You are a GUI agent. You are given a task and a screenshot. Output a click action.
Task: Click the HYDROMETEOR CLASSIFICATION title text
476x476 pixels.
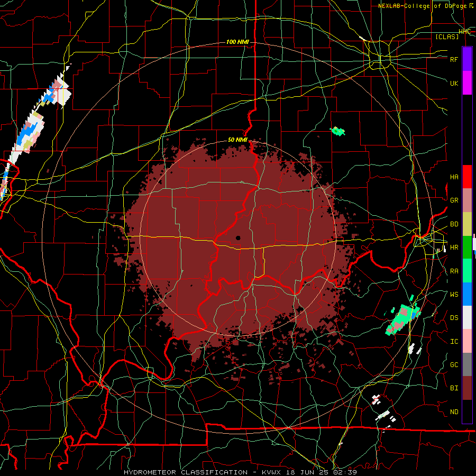pyautogui.click(x=186, y=472)
